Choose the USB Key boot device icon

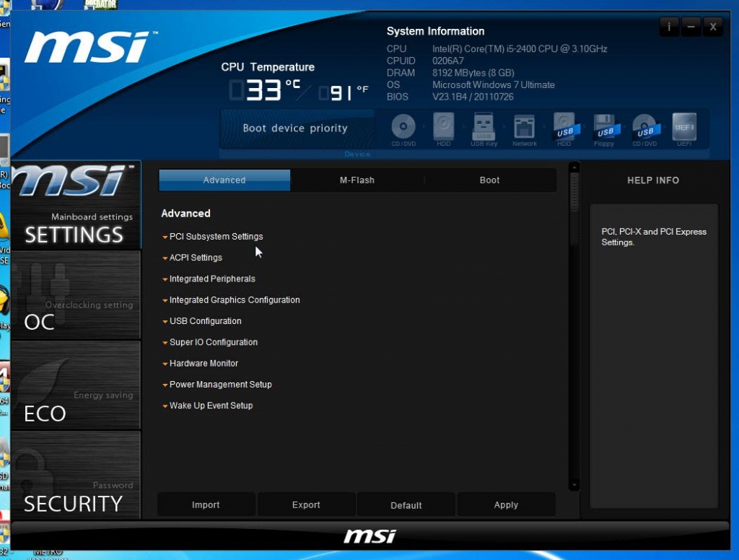click(x=484, y=127)
